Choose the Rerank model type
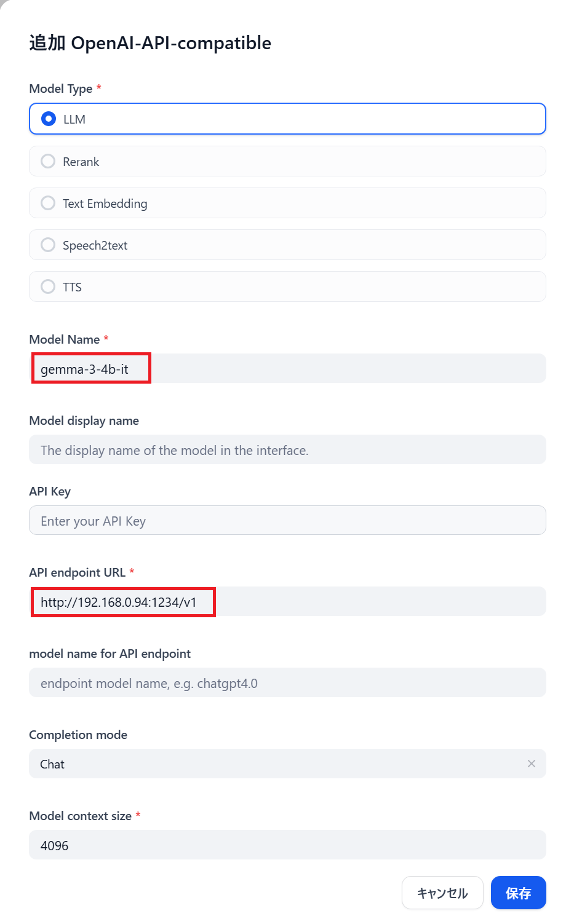The image size is (574, 924). (x=48, y=161)
